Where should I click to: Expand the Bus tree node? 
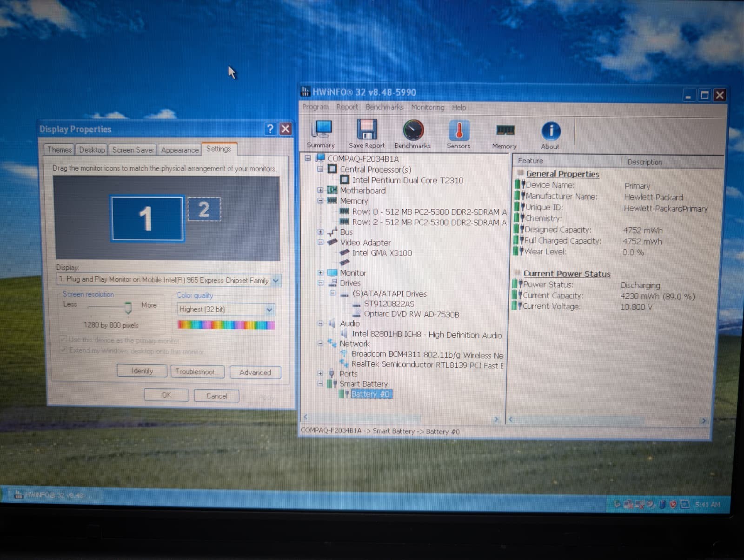click(320, 232)
